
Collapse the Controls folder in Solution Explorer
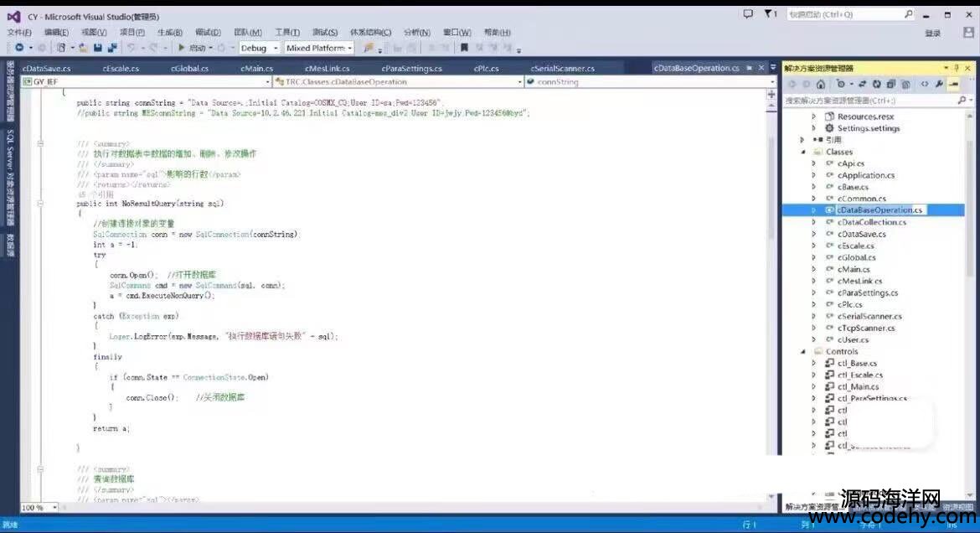[x=804, y=351]
